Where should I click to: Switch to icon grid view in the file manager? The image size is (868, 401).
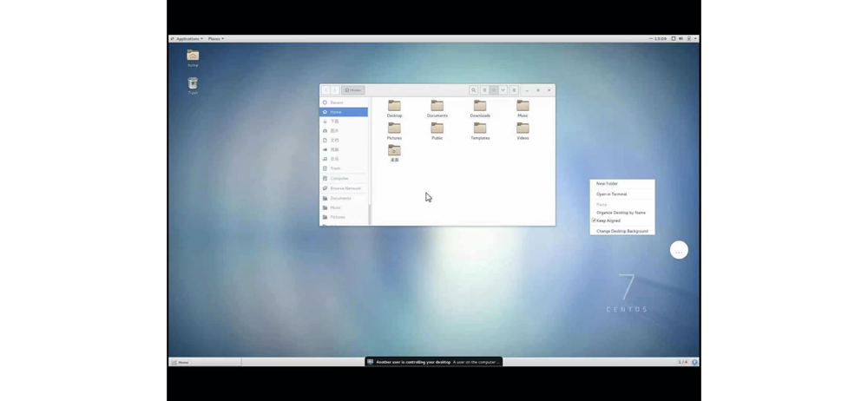pos(494,90)
